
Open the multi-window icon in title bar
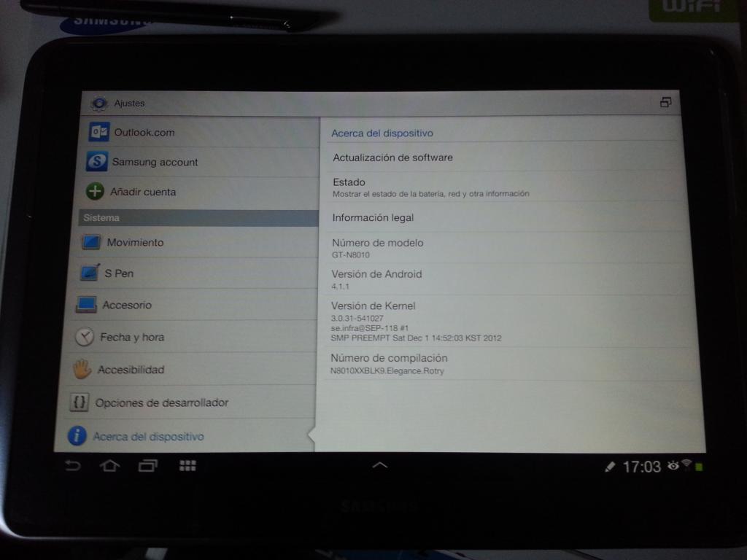click(665, 102)
